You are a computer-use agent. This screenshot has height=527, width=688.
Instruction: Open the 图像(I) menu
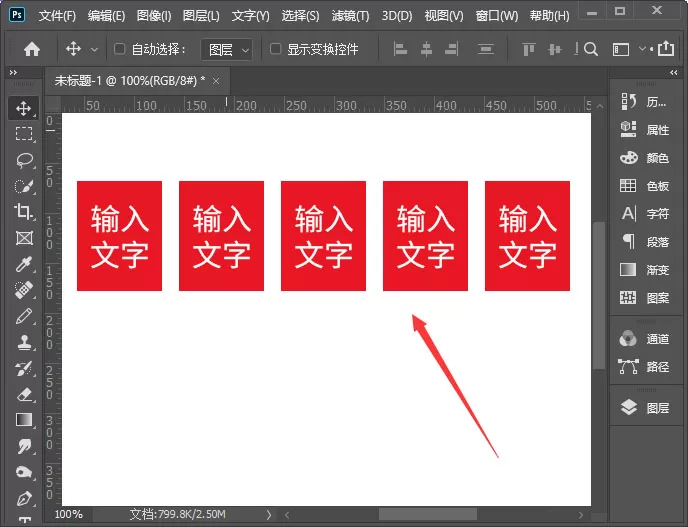pyautogui.click(x=154, y=16)
